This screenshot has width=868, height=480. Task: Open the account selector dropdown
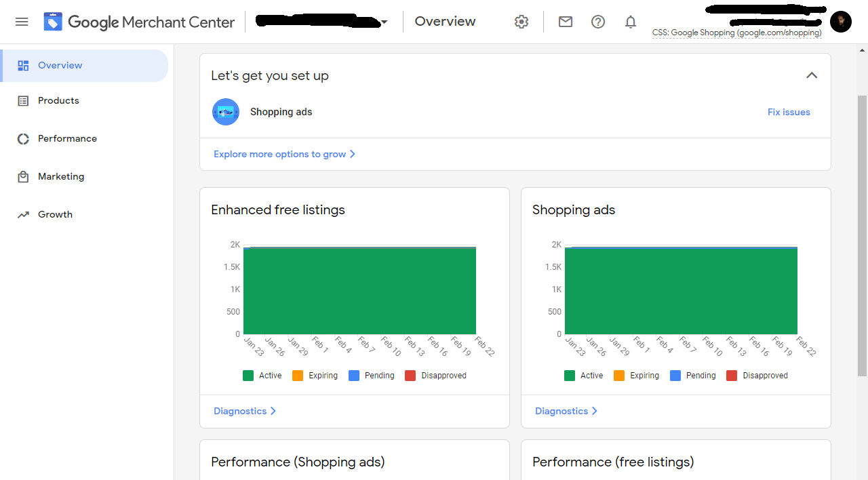point(384,22)
